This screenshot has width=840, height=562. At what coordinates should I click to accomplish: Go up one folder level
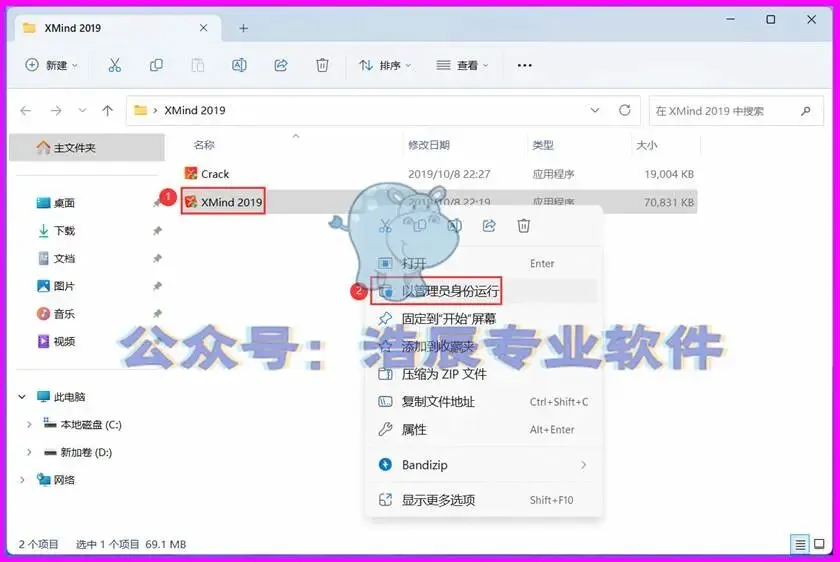[x=108, y=110]
